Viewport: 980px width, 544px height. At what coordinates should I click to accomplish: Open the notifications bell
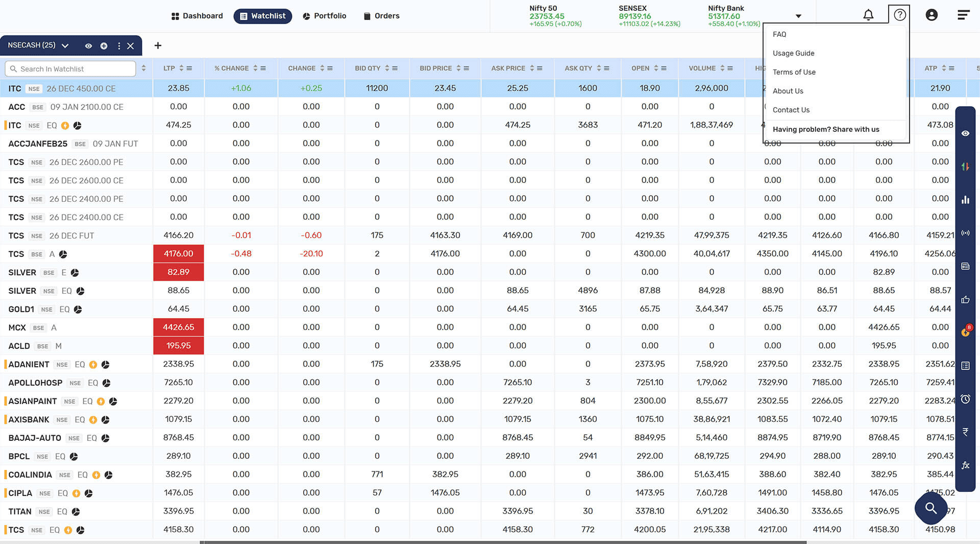click(x=868, y=15)
